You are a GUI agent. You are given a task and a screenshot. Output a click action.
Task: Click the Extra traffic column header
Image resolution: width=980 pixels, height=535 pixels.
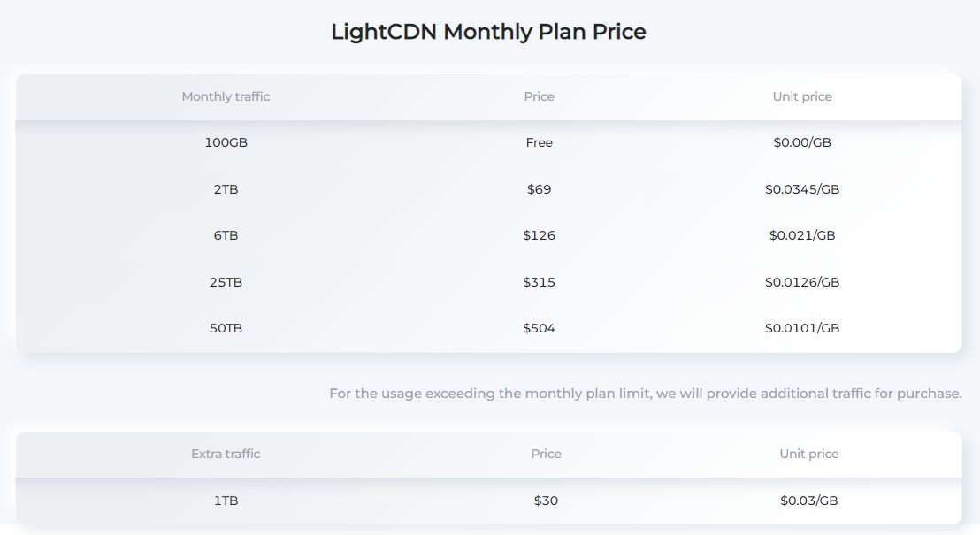pyautogui.click(x=226, y=455)
